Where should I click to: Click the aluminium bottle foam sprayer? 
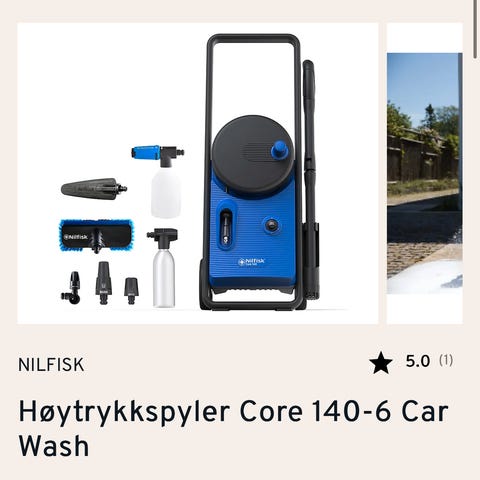163,267
